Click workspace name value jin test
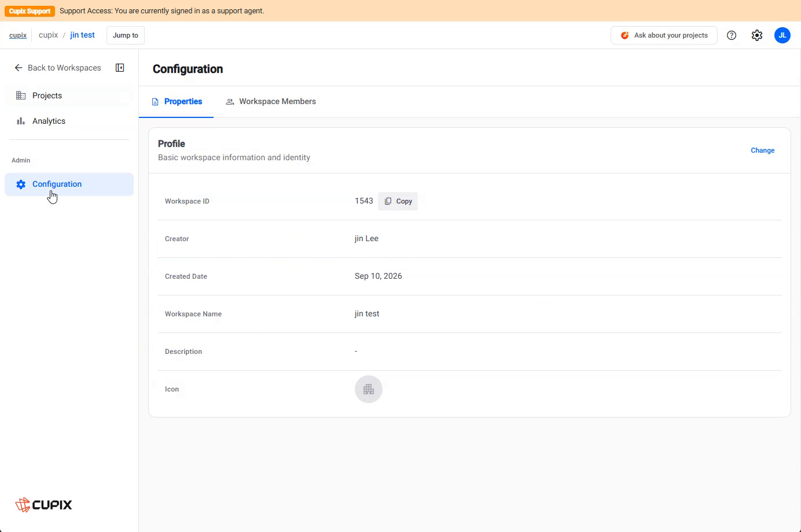This screenshot has width=801, height=532. pos(367,314)
